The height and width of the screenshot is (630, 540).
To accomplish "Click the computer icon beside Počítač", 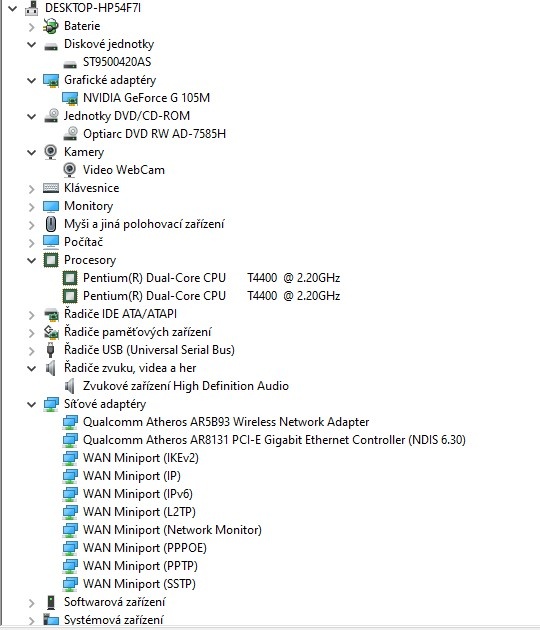I will point(51,242).
